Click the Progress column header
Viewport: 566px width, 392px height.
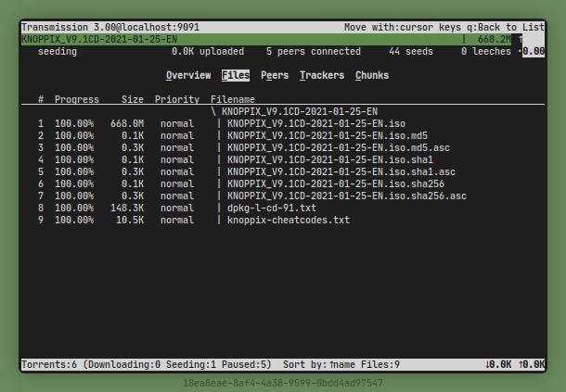click(x=76, y=99)
